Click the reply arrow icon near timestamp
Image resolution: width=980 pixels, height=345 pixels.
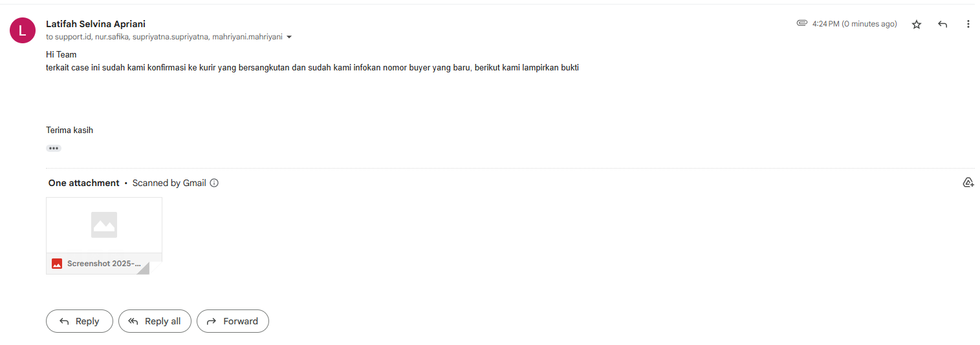[942, 25]
